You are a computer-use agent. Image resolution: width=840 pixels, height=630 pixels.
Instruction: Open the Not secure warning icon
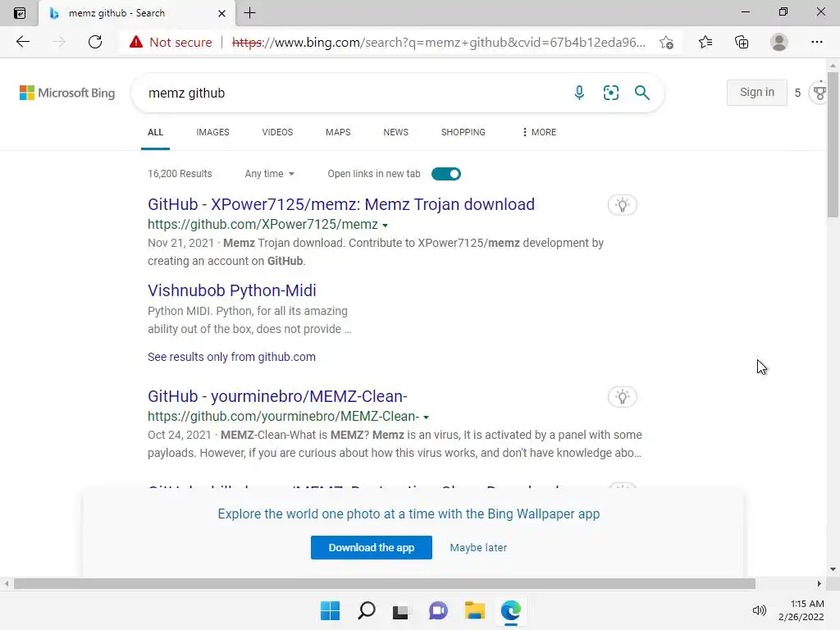pyautogui.click(x=136, y=42)
